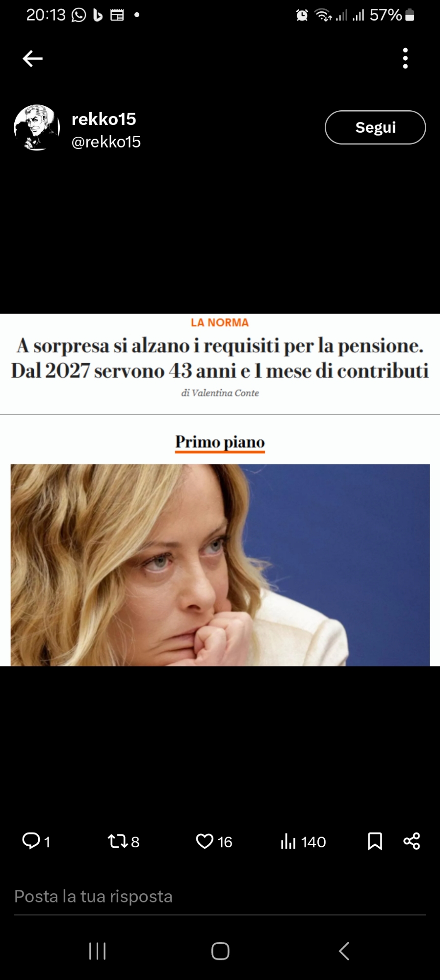Tap the reply speech bubble icon
The width and height of the screenshot is (440, 980).
click(x=31, y=841)
